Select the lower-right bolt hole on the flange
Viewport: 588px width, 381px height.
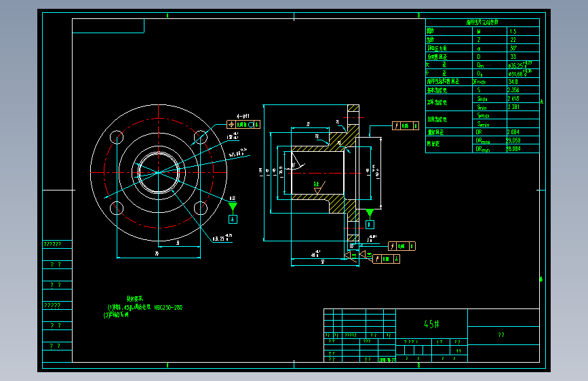201,208
